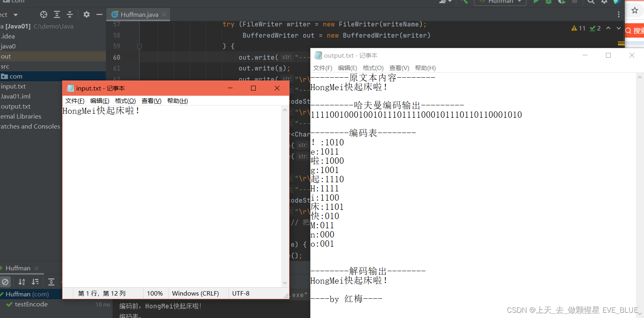Switch to the Huffman run tab
Viewport: 644px width, 318px height.
coord(18,268)
